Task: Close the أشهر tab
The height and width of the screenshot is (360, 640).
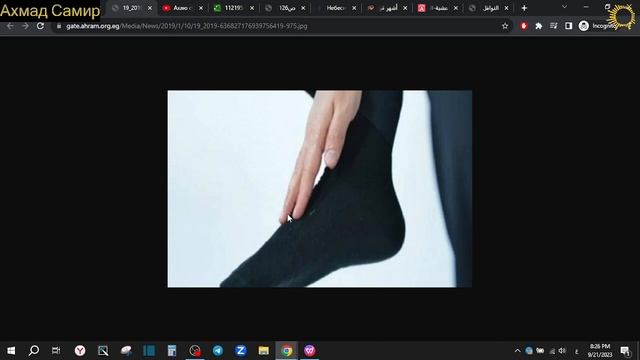Action: (x=405, y=8)
